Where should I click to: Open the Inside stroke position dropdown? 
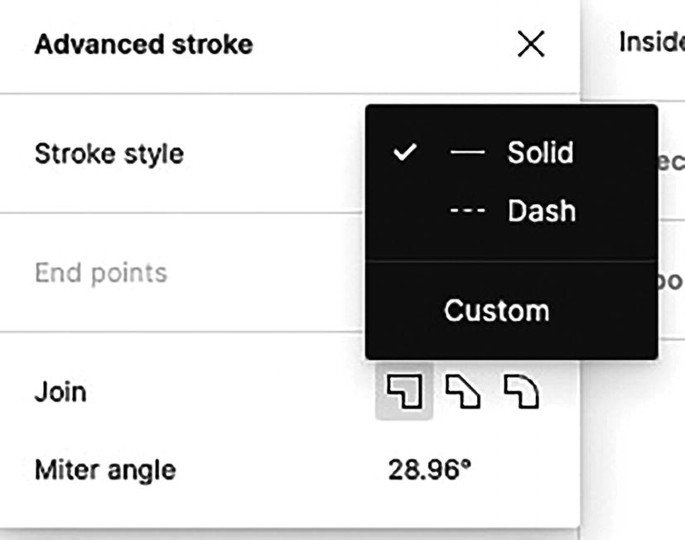[651, 42]
